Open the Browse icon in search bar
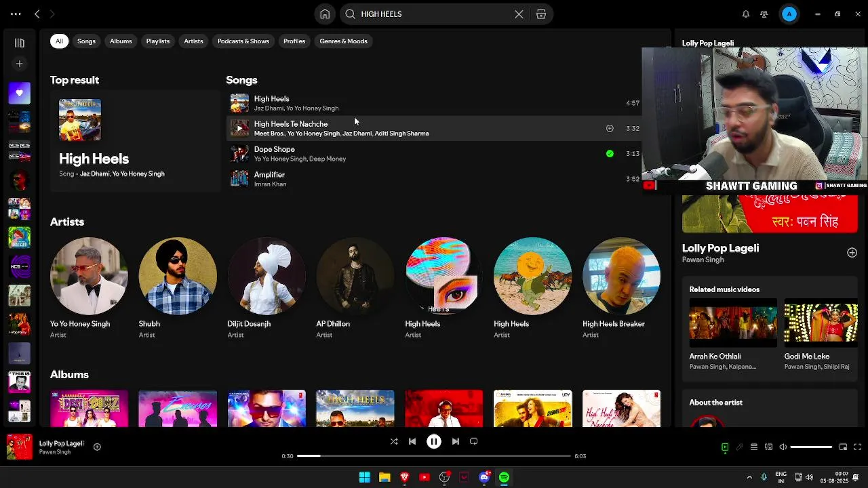Viewport: 868px width, 488px height. (x=541, y=14)
